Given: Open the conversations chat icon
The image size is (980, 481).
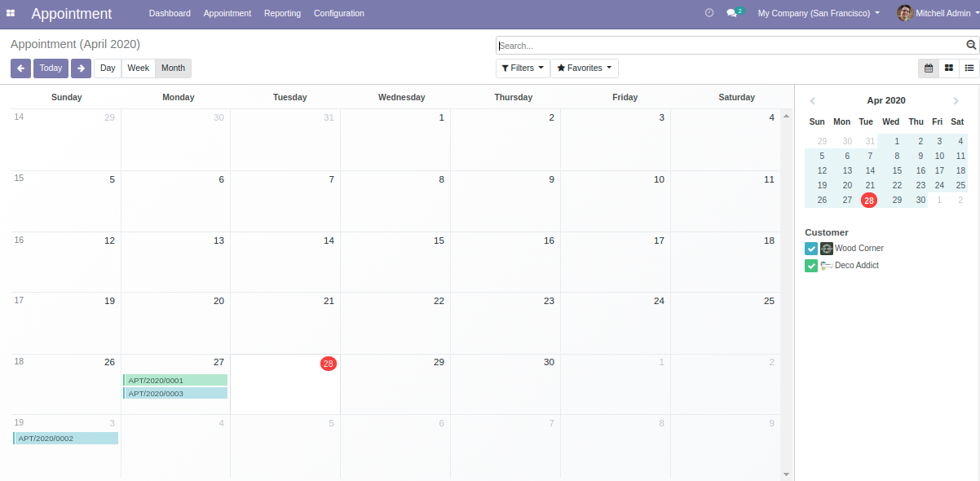Looking at the screenshot, I should 732,14.
